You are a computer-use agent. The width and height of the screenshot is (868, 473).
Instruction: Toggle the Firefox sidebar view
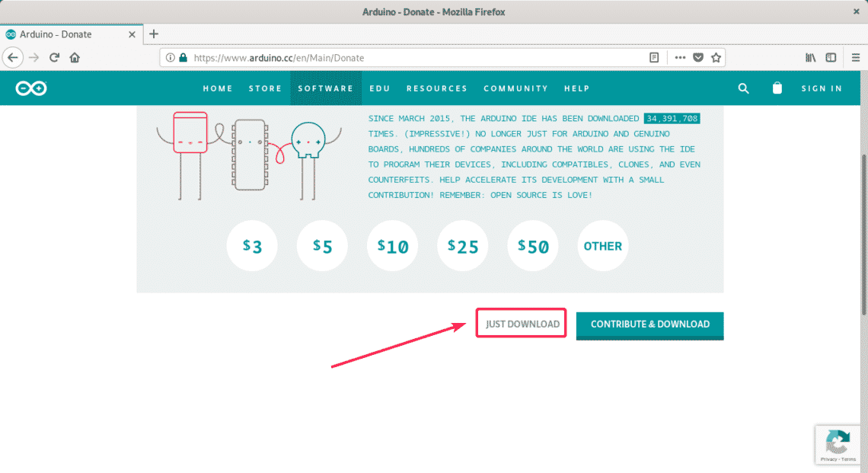pos(831,57)
